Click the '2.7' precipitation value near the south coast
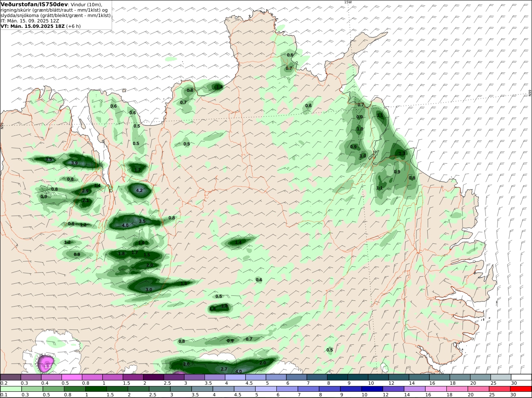 click(x=224, y=369)
